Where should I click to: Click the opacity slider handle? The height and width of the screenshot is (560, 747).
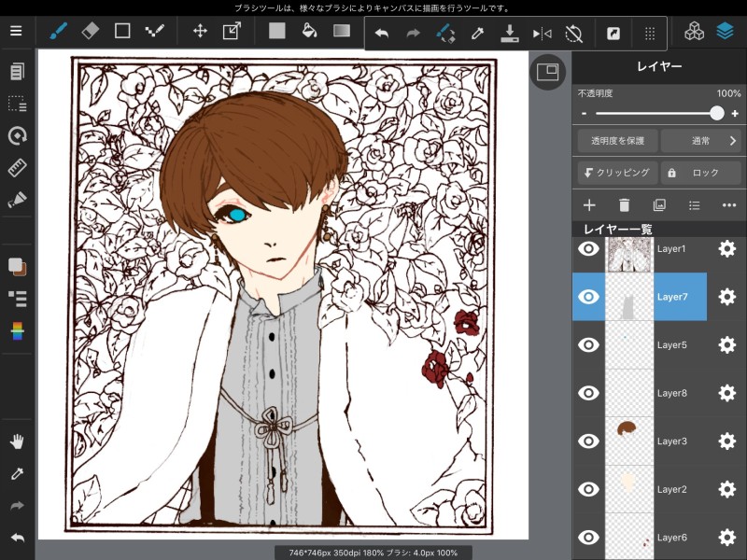(716, 113)
